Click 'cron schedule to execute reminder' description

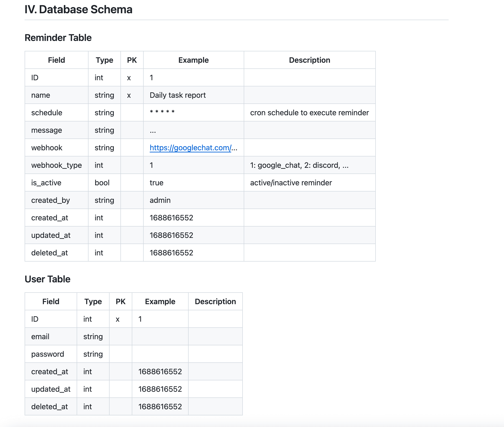click(309, 113)
